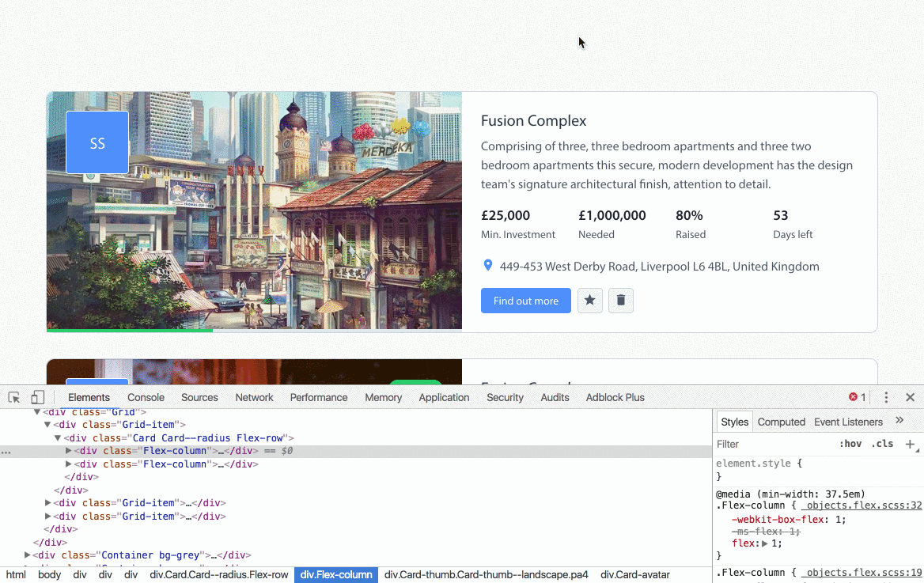
Task: Expand the Container bg-grey node
Action: (x=27, y=555)
